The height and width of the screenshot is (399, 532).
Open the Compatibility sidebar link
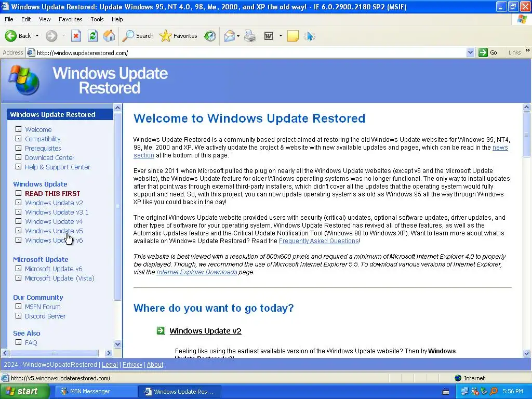[x=43, y=139]
